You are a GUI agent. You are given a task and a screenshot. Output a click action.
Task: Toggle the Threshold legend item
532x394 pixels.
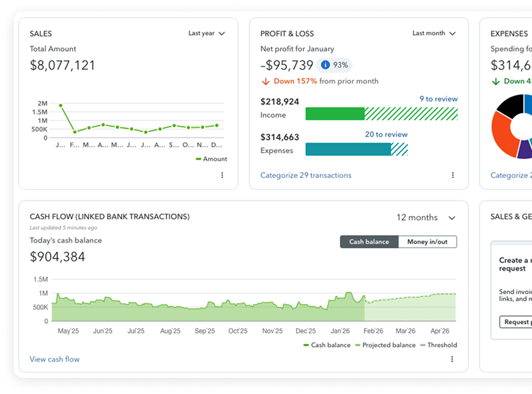click(x=438, y=345)
